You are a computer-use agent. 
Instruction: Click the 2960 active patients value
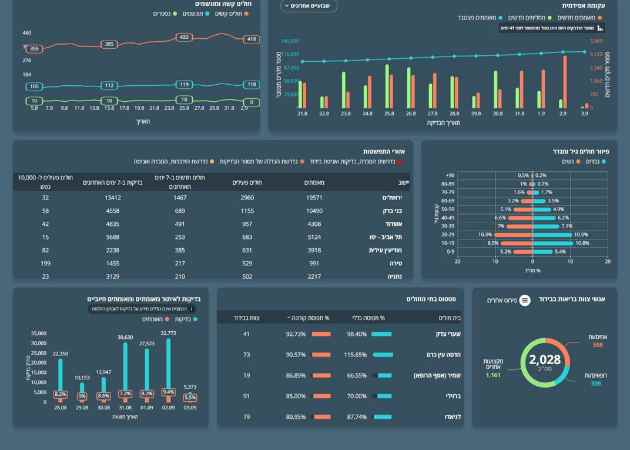(x=247, y=197)
